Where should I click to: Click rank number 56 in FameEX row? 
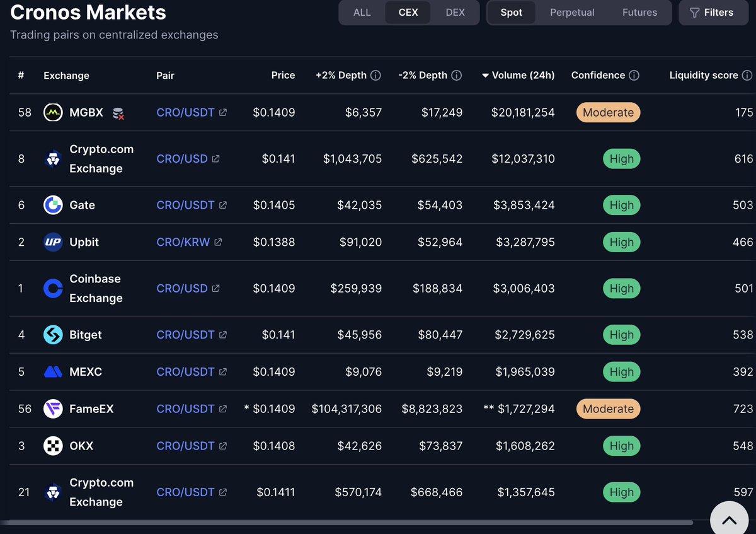(x=25, y=409)
